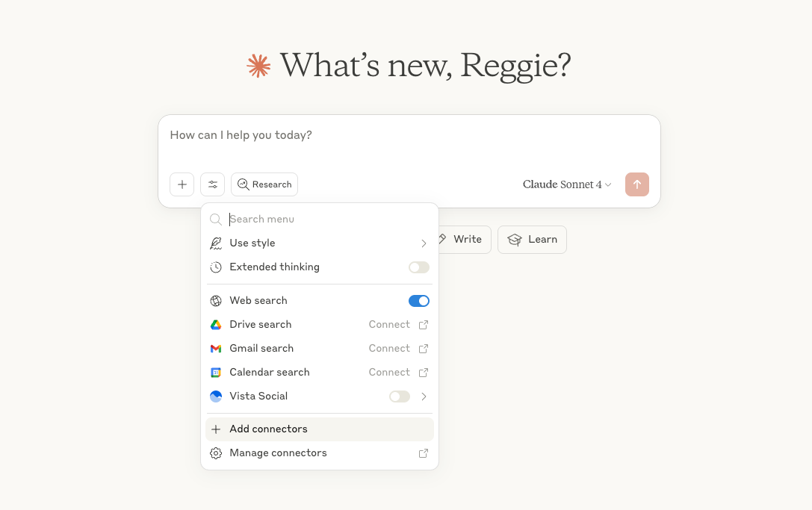Click the Web search globe icon
Viewport: 812px width, 510px height.
point(216,300)
